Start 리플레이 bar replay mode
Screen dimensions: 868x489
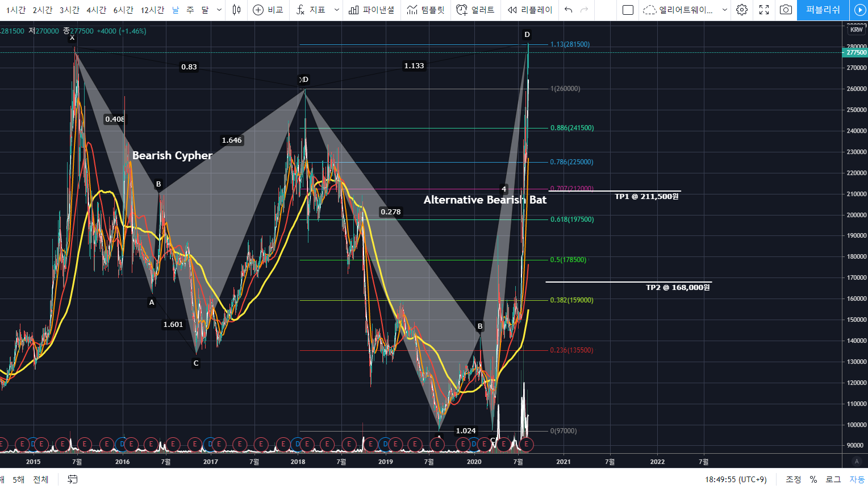530,10
